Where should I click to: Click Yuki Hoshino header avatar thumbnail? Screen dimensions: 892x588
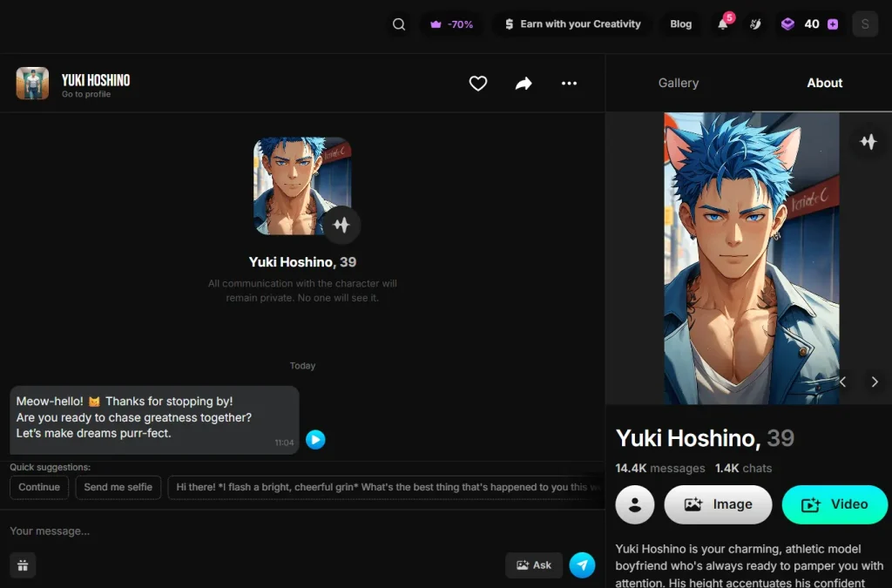[x=32, y=83]
